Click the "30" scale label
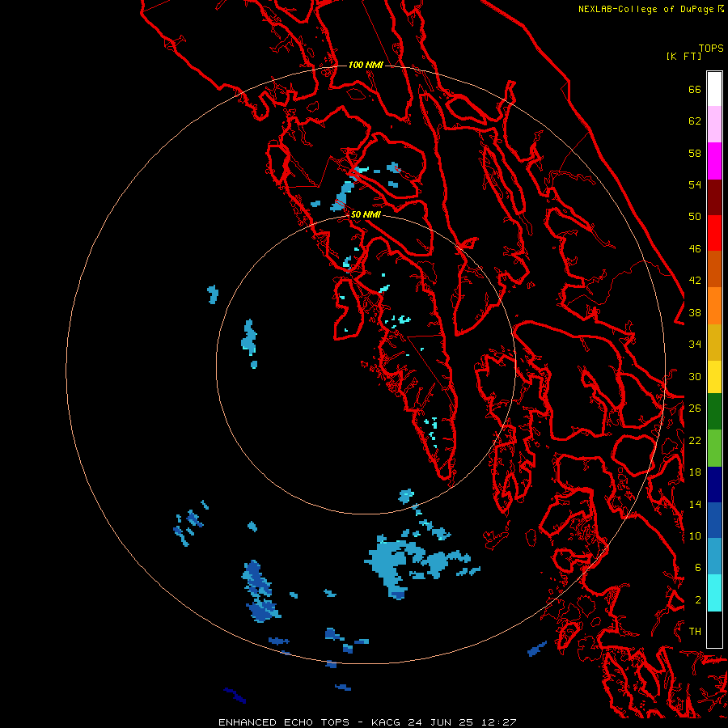The height and width of the screenshot is (728, 728). point(695,376)
